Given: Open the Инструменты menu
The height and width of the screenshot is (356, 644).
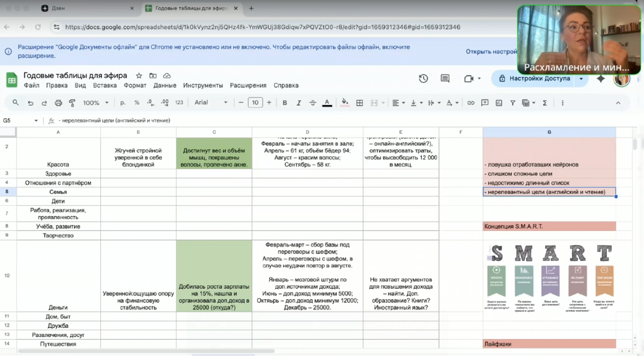Looking at the screenshot, I should 203,85.
